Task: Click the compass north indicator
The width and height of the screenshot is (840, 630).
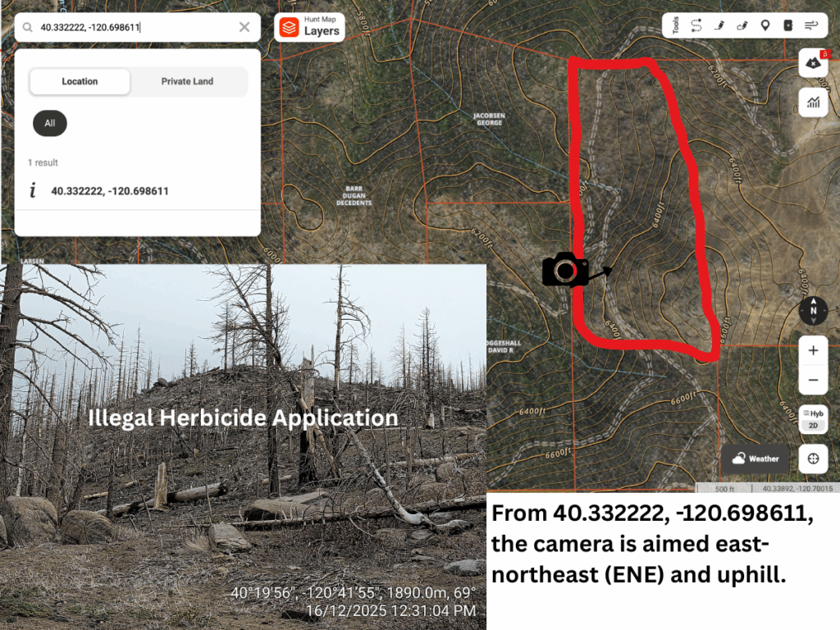Action: tap(813, 311)
